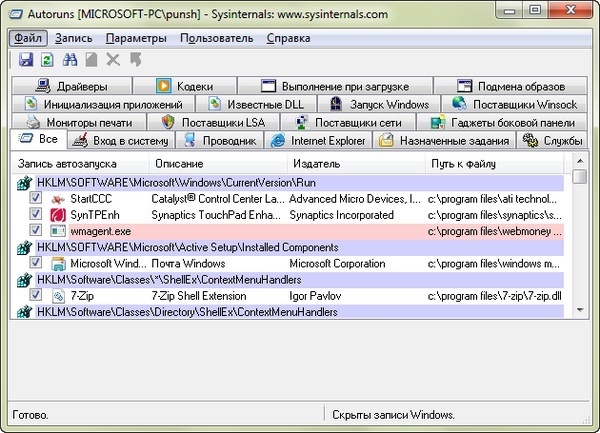
Task: Click the Delete X toolbar icon
Action: [x=113, y=61]
